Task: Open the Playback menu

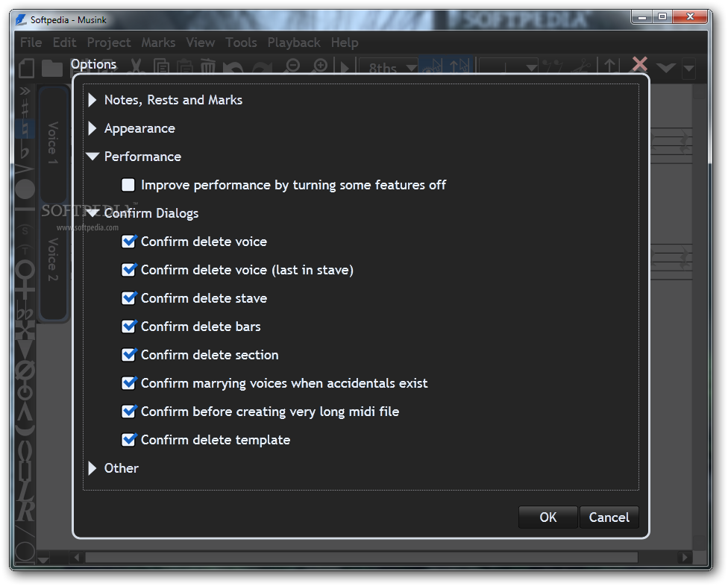Action: tap(294, 42)
